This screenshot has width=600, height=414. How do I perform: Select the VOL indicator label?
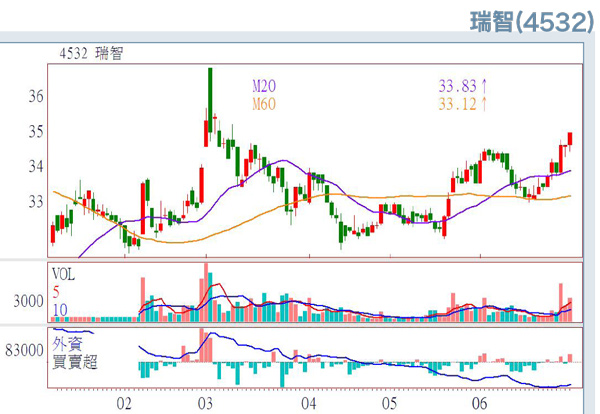(63, 272)
